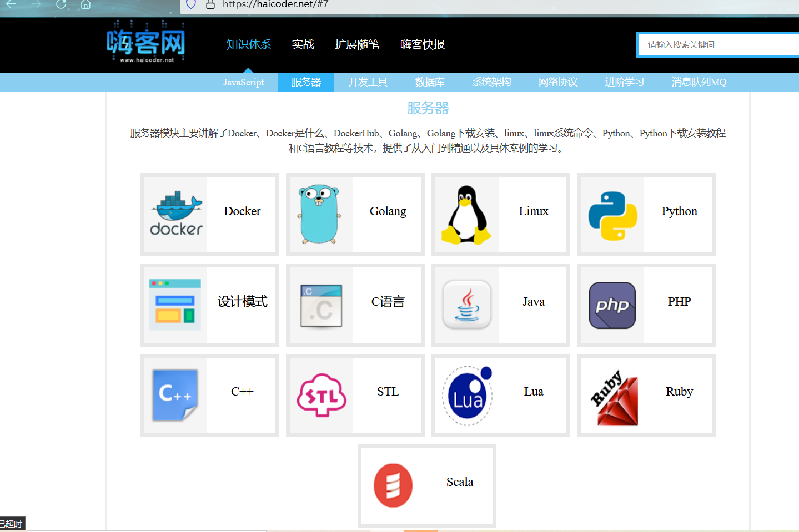
Task: Open the Golang text link
Action: pos(388,211)
